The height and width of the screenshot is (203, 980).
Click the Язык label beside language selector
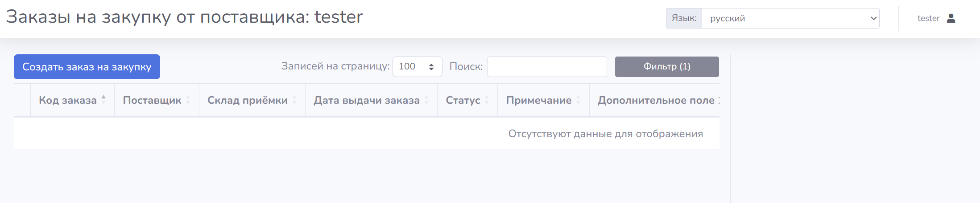pyautogui.click(x=684, y=18)
